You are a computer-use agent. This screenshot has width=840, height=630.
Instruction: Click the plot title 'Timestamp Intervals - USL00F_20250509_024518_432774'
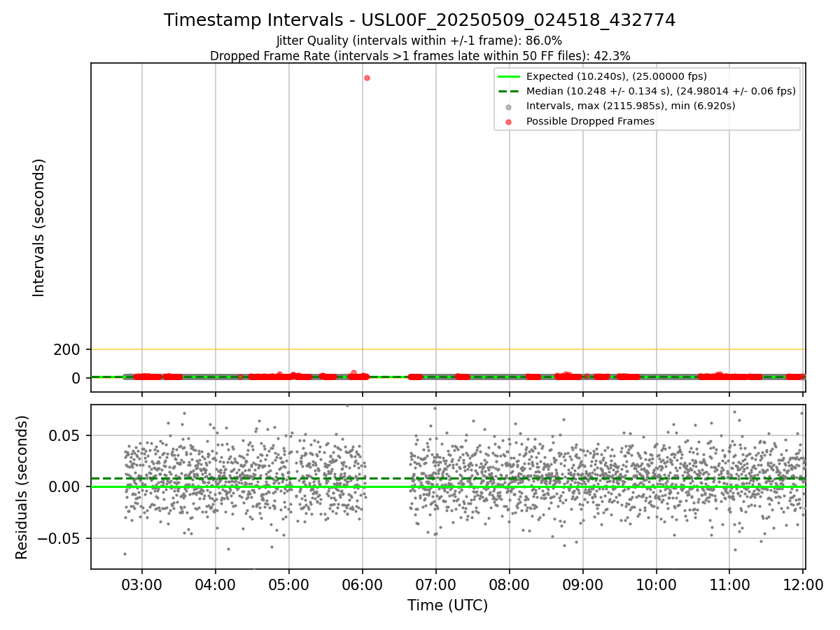419,20
